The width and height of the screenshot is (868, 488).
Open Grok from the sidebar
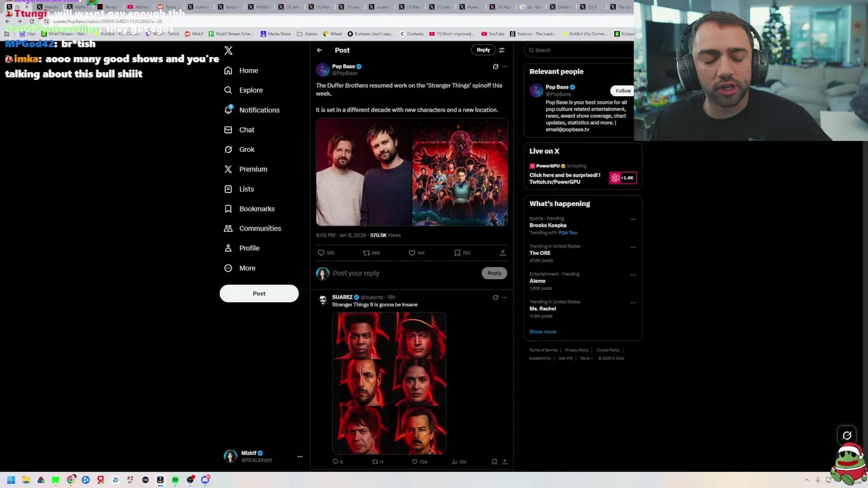[239, 149]
